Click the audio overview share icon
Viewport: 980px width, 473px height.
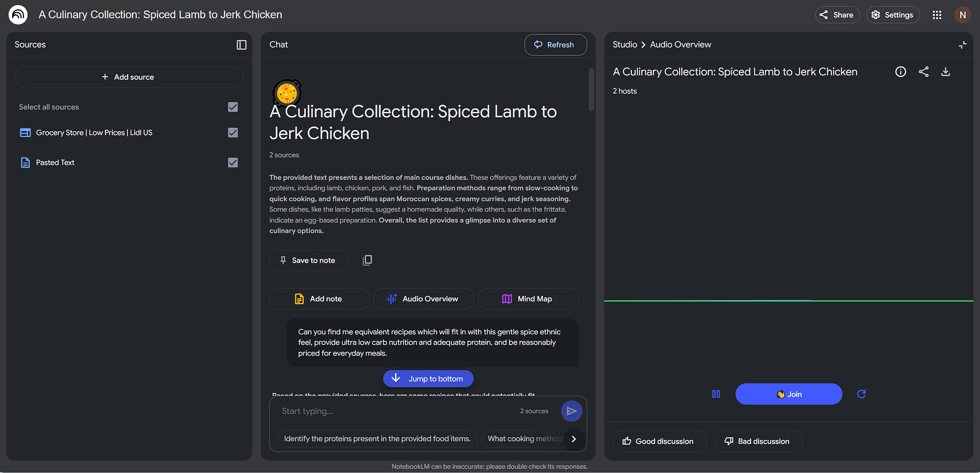click(x=923, y=72)
